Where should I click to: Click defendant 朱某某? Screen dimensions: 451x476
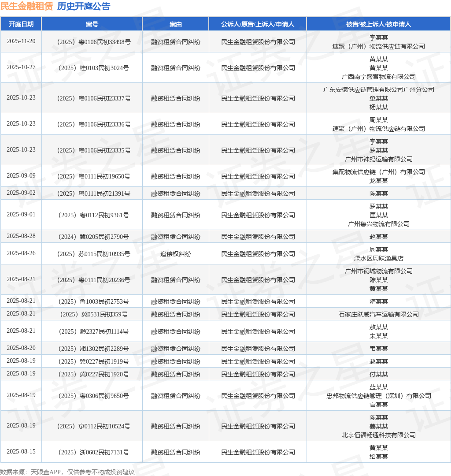point(378,336)
